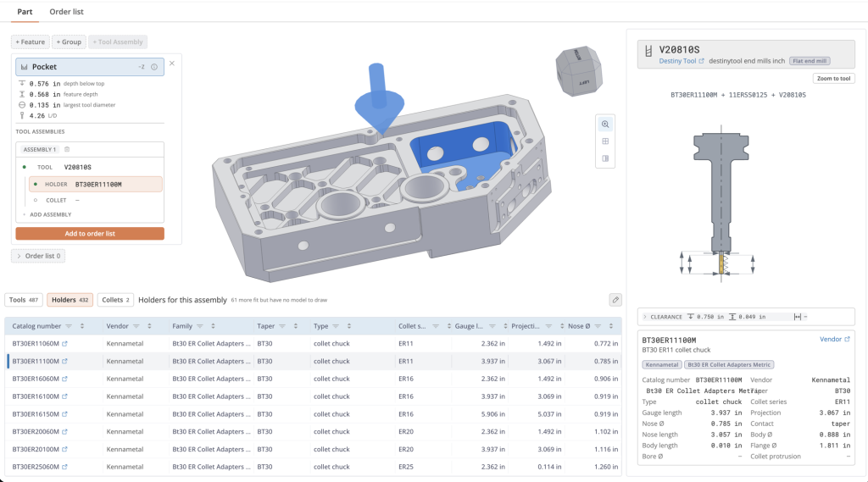
Task: Open the Type column filter
Action: (x=336, y=326)
